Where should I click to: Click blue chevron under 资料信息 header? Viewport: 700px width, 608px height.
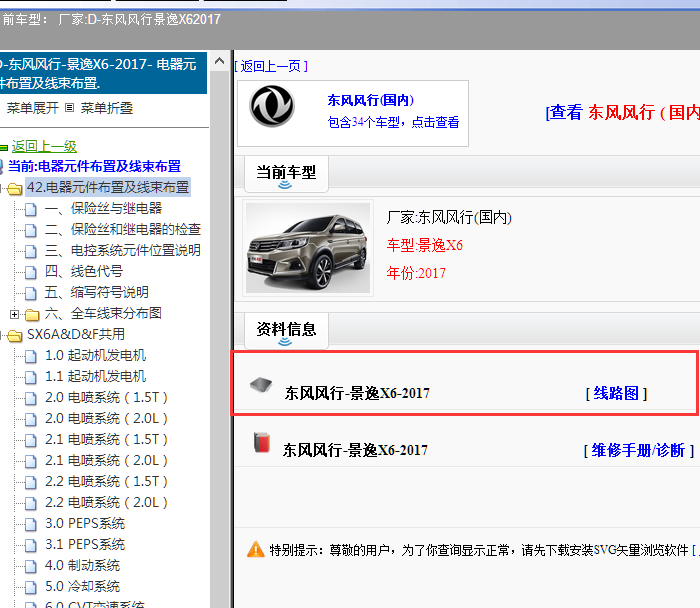285,342
